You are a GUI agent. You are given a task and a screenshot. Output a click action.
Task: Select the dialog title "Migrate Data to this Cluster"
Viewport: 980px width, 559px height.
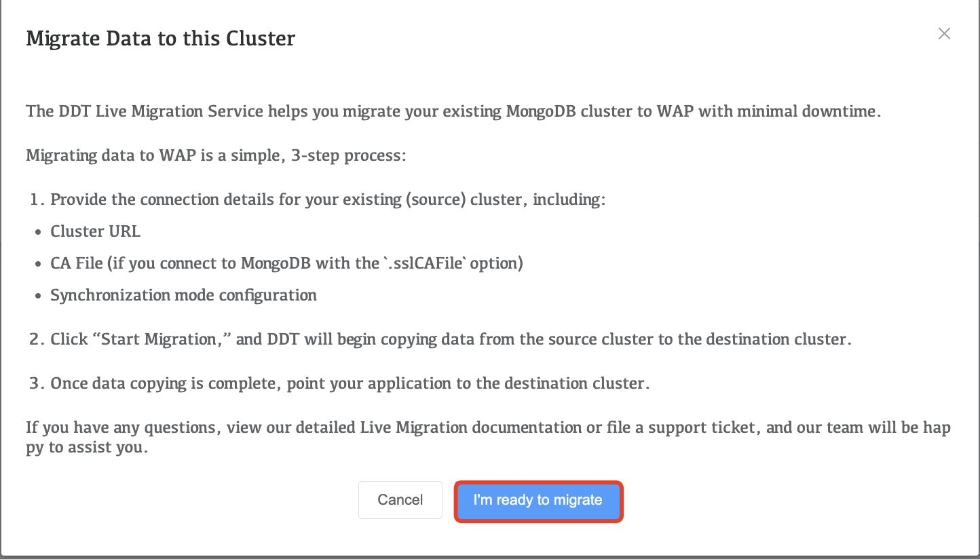[x=160, y=38]
